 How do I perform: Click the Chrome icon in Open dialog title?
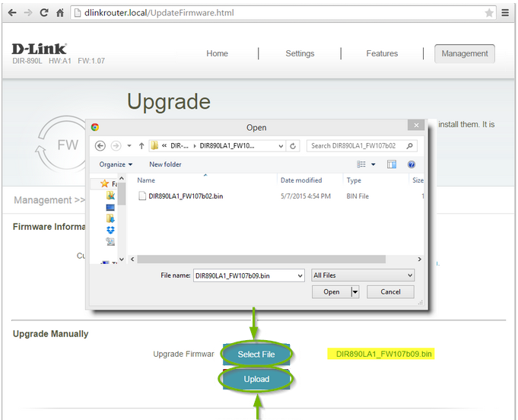(95, 127)
